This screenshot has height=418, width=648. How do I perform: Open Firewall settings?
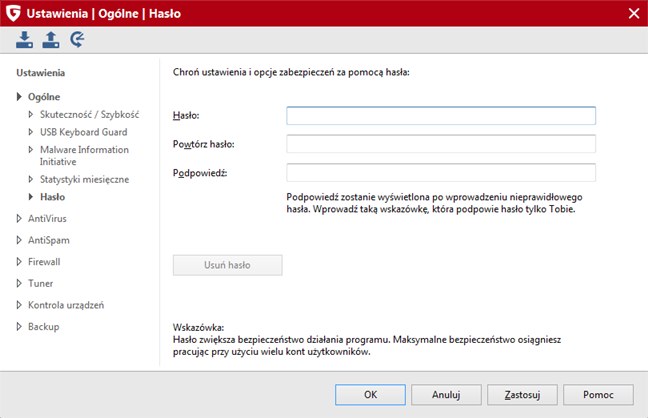(x=44, y=262)
